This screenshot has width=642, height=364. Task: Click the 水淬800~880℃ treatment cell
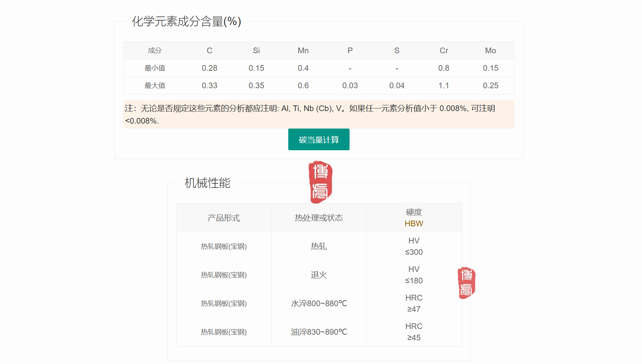pos(319,304)
